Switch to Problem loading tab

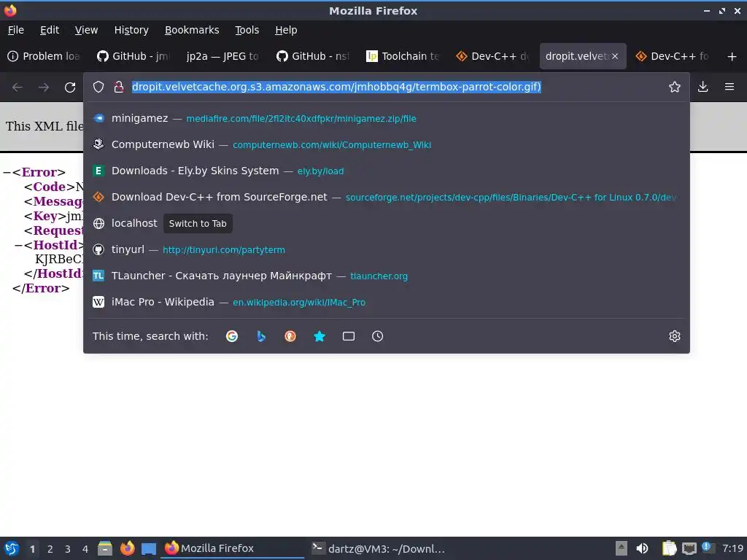tap(45, 56)
